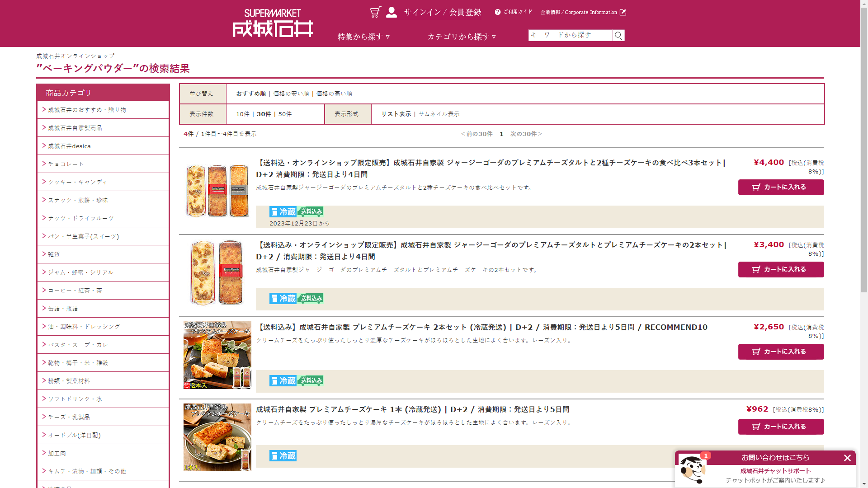Close the chat support popup
Screen dimensions: 868x488
[x=847, y=458]
